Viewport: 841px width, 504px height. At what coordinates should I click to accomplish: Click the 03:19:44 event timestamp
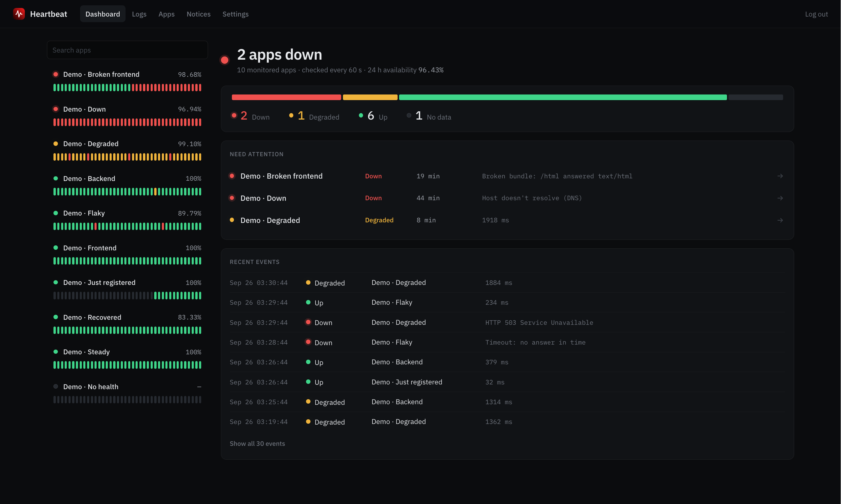click(x=258, y=422)
